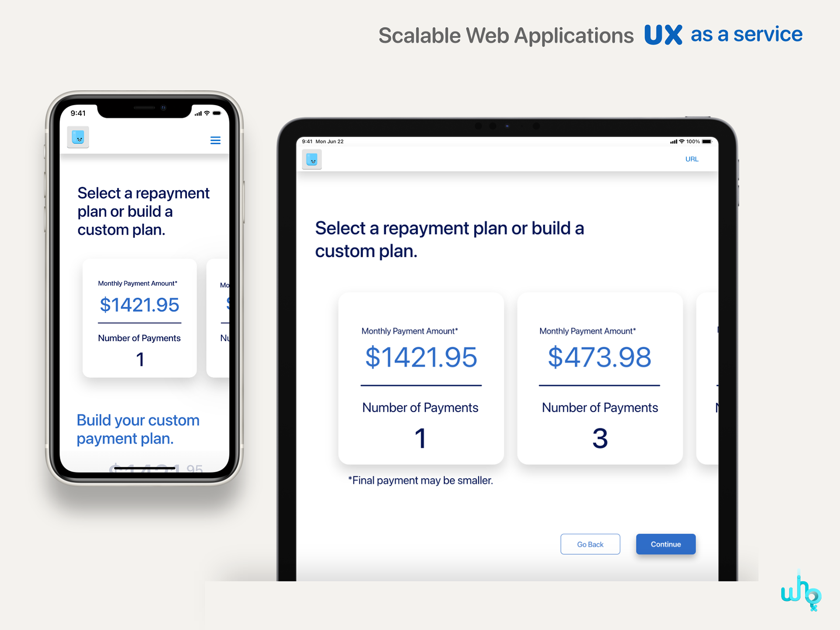Open the hamburger menu on phone
The height and width of the screenshot is (630, 840).
click(x=215, y=140)
